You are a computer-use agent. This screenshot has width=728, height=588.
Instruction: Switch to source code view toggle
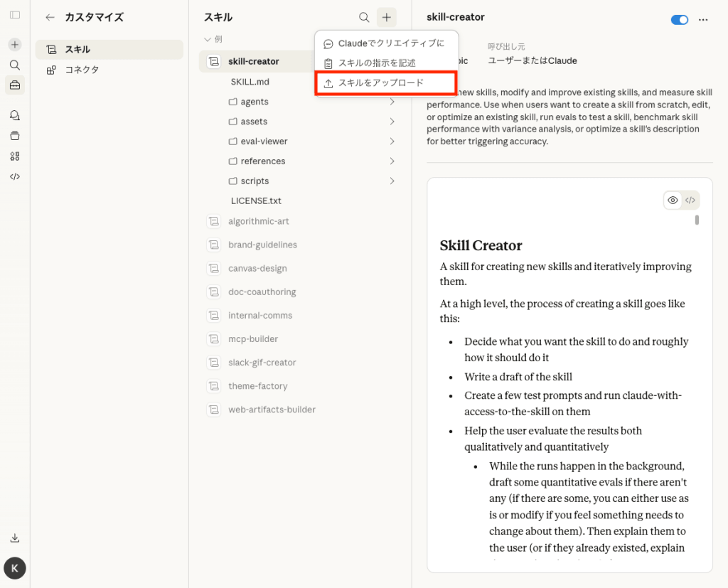coord(690,201)
